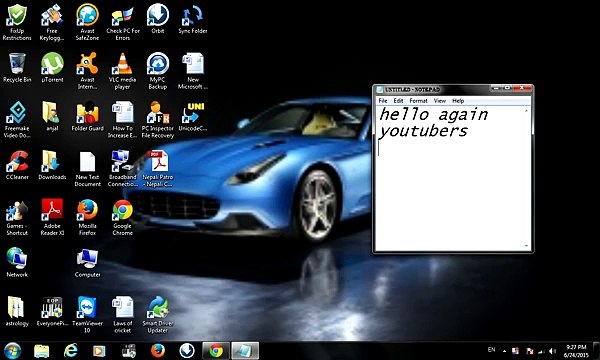
Task: Select the Free Keylogger desktop icon
Action: point(52,22)
